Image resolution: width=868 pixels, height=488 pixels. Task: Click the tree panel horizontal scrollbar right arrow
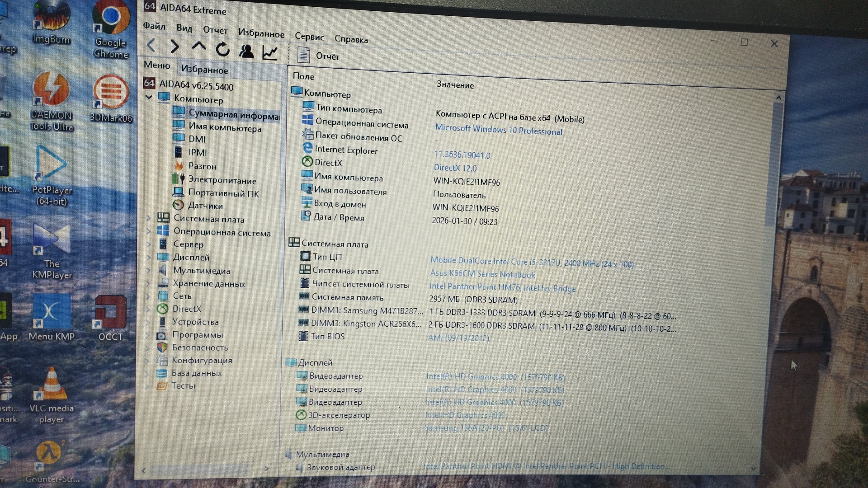(266, 469)
